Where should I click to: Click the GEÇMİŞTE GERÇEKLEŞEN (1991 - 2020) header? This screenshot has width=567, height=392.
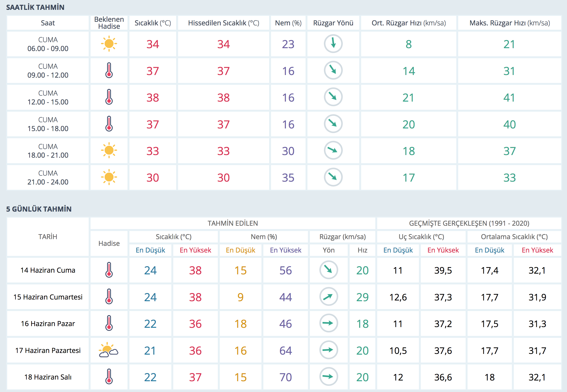pyautogui.click(x=469, y=223)
